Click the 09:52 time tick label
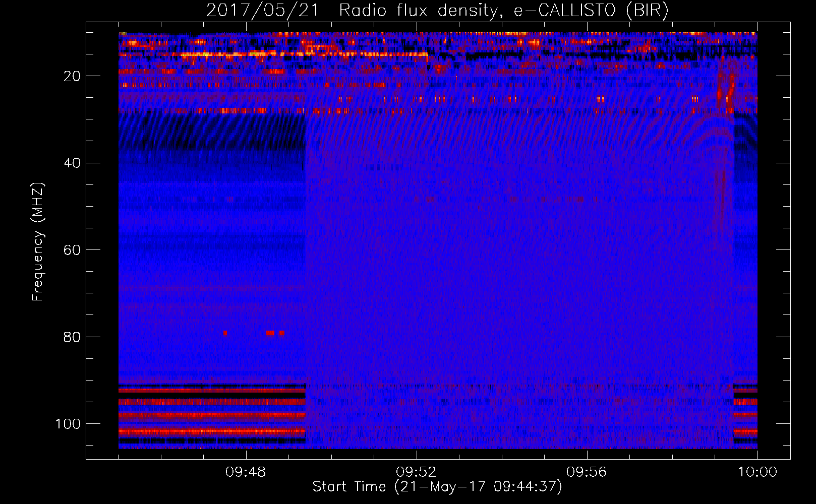The width and height of the screenshot is (816, 504). 416,472
